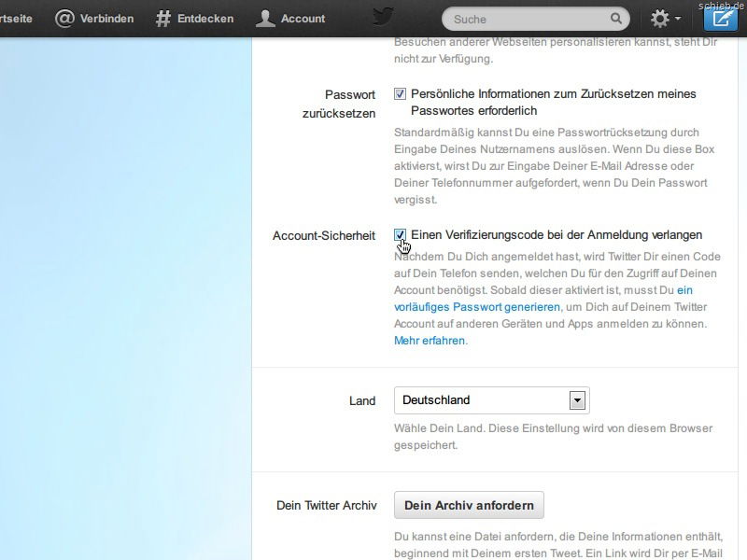Screen dimensions: 747x560
Task: Click the 'Land' field label
Action: pos(362,401)
